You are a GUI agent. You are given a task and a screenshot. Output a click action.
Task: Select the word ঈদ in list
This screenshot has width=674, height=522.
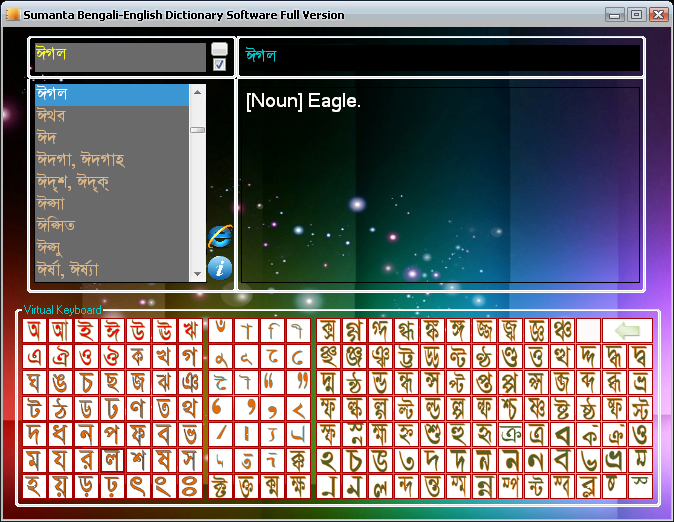[x=112, y=138]
